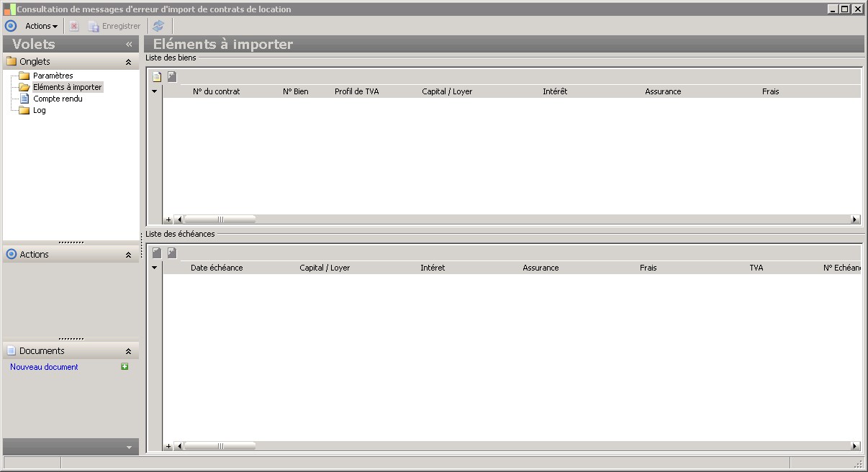868x472 pixels.
Task: Collapse the Actions panel section
Action: (x=128, y=255)
